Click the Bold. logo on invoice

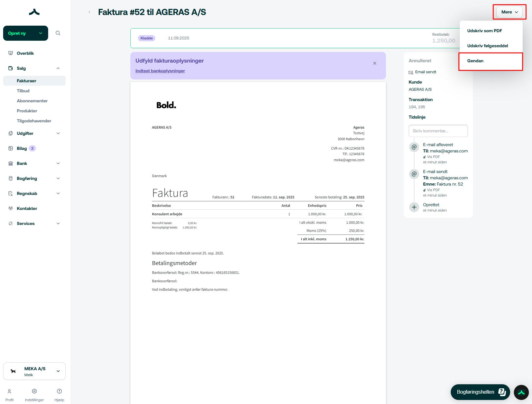[166, 105]
